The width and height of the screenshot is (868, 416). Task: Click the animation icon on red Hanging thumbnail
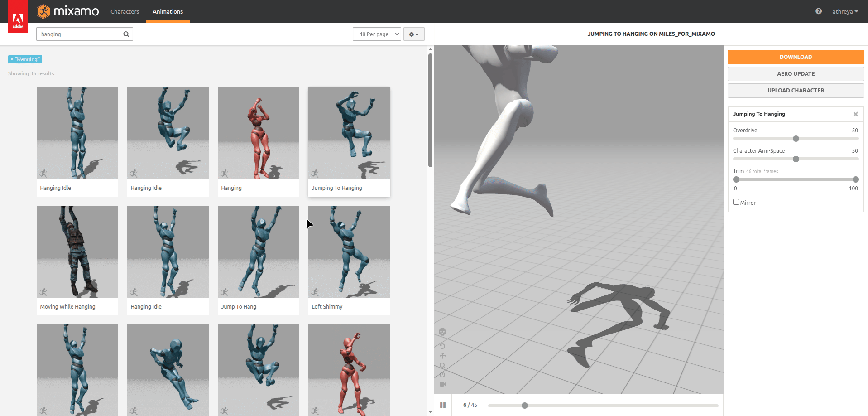(224, 174)
